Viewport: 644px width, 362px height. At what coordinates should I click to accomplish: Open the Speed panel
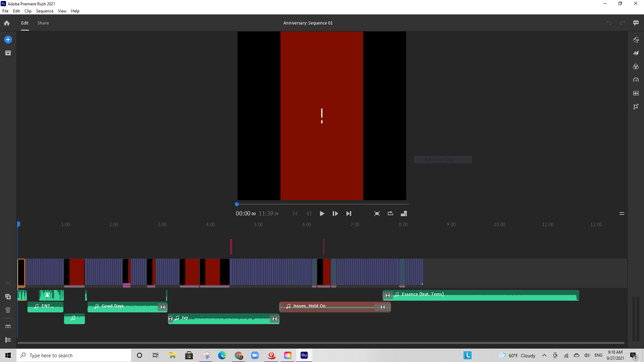point(636,80)
